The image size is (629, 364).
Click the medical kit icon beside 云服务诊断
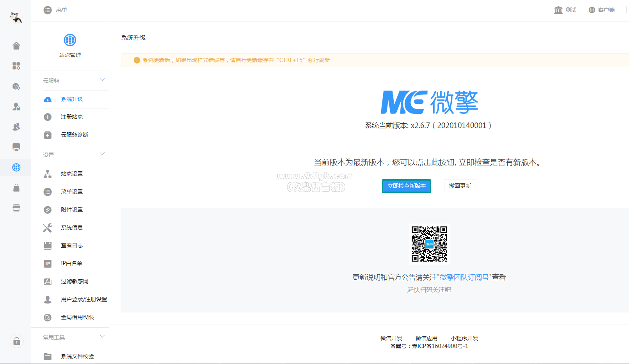tap(48, 135)
